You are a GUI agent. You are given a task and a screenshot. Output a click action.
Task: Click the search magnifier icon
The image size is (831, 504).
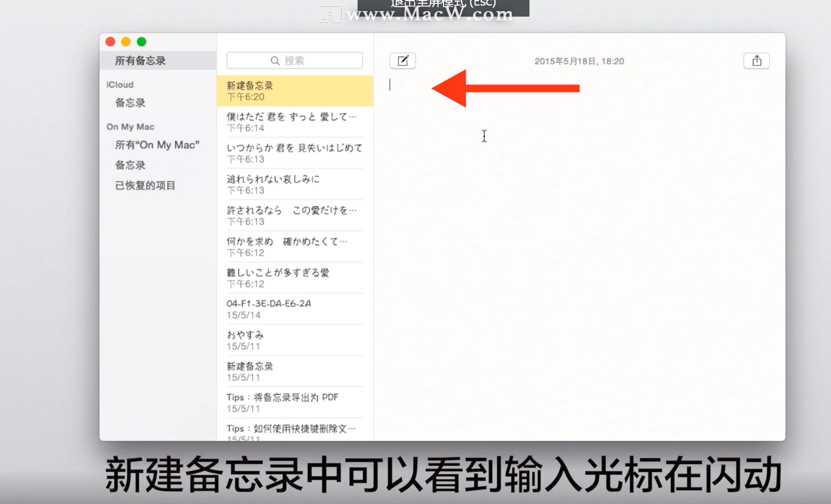[274, 60]
